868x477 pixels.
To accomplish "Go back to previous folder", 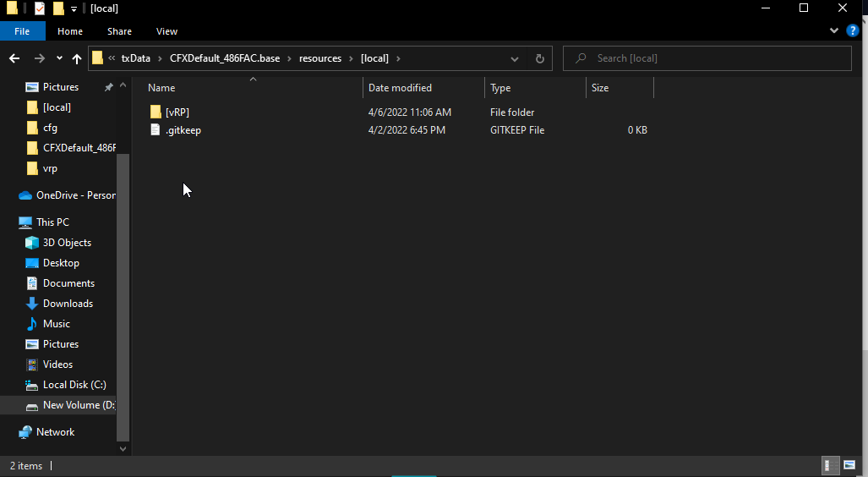I will (14, 58).
